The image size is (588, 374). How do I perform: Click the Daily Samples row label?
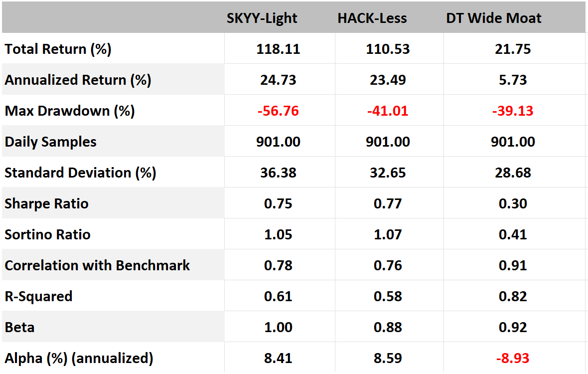point(50,142)
